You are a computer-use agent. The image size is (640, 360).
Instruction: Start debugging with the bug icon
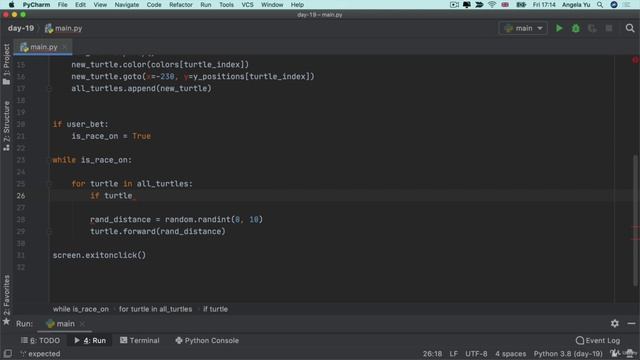[576, 28]
